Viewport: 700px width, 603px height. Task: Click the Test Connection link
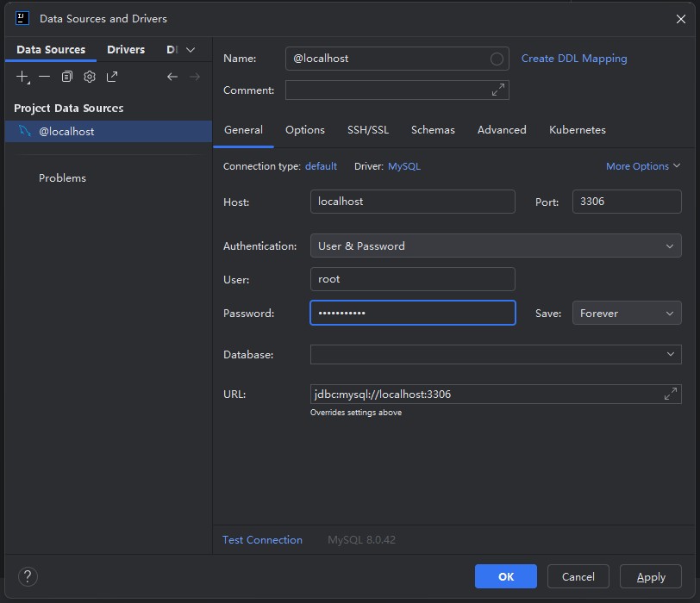(x=262, y=540)
